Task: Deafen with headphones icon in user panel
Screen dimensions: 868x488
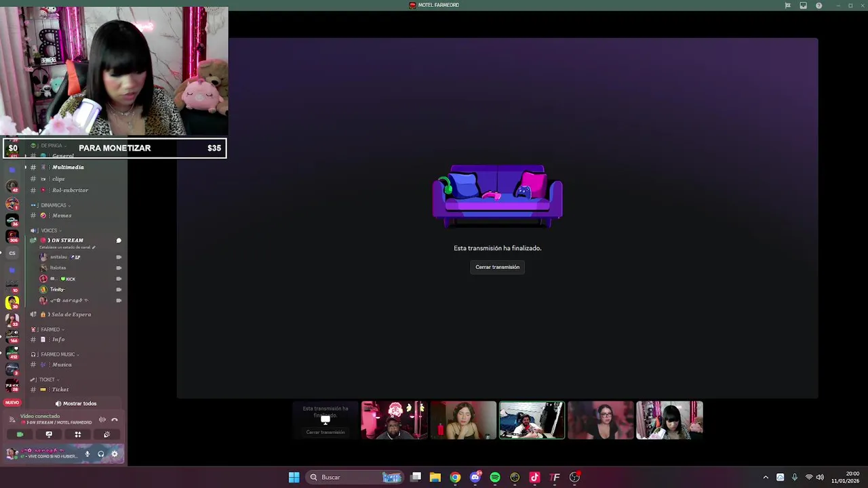Action: point(100,454)
